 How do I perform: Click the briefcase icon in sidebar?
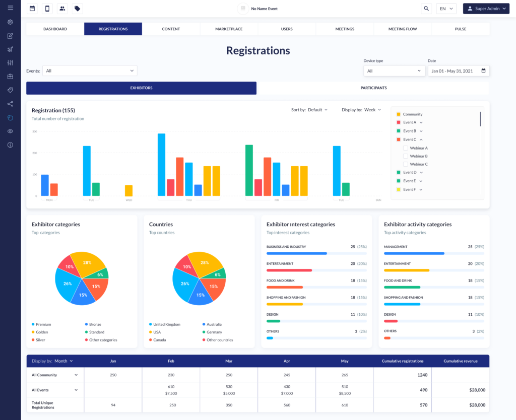pos(10,77)
